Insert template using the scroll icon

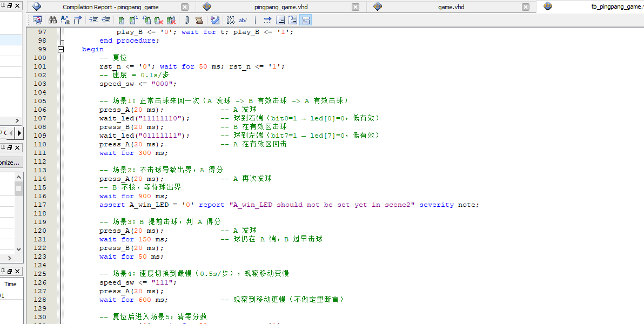tap(199, 20)
